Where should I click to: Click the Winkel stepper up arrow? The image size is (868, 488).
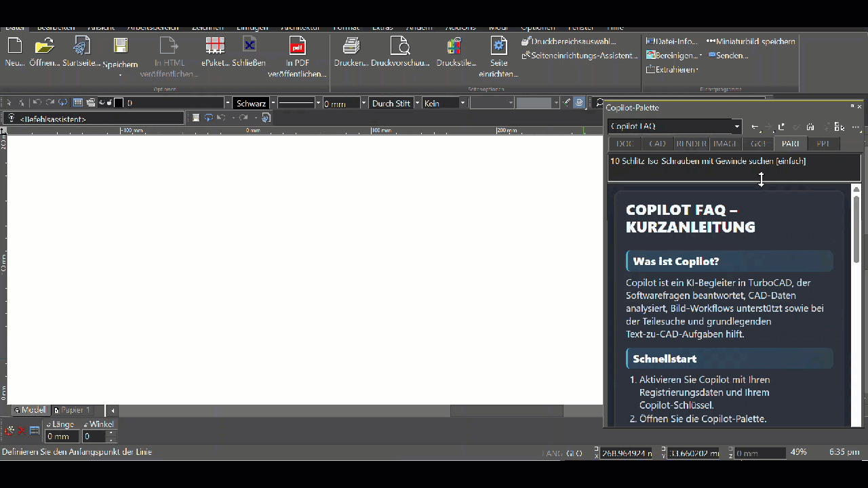112,433
